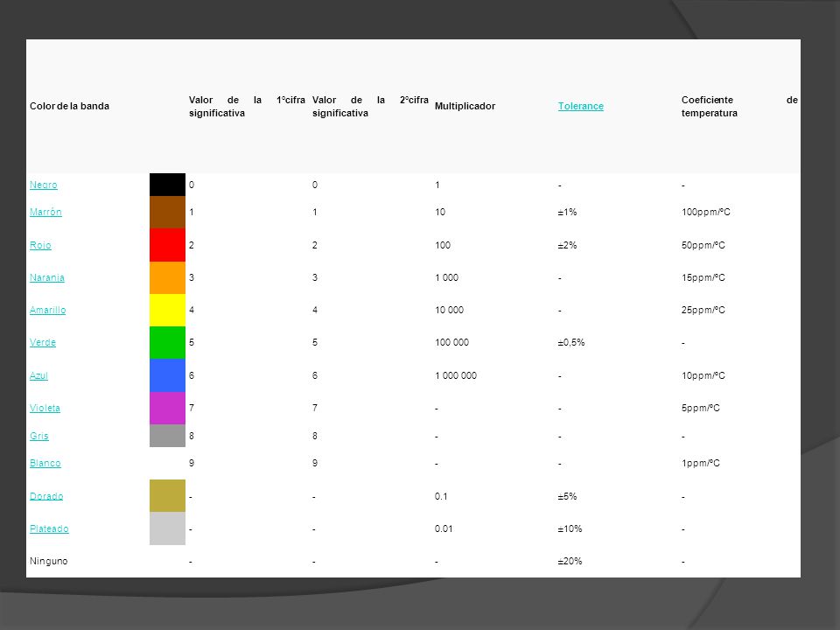Select the orange swatch beside Naranja
The width and height of the screenshot is (840, 630).
tap(168, 277)
